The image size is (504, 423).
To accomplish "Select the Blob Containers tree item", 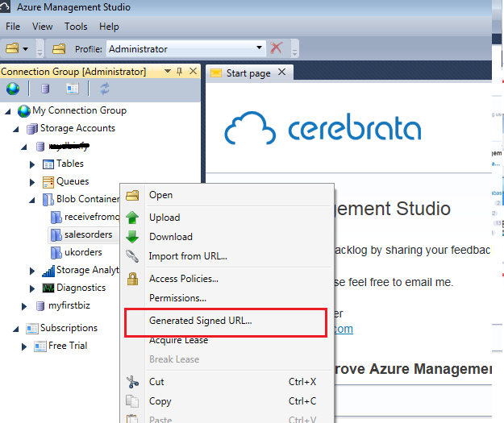I will (x=88, y=199).
